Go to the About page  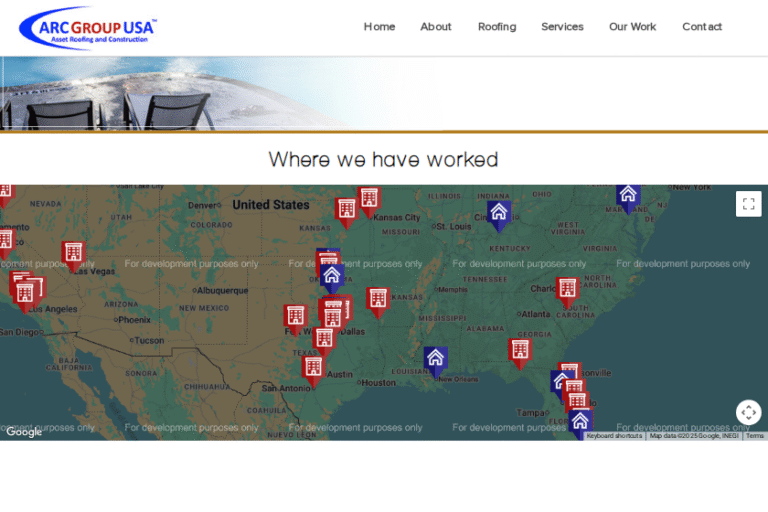click(x=435, y=27)
